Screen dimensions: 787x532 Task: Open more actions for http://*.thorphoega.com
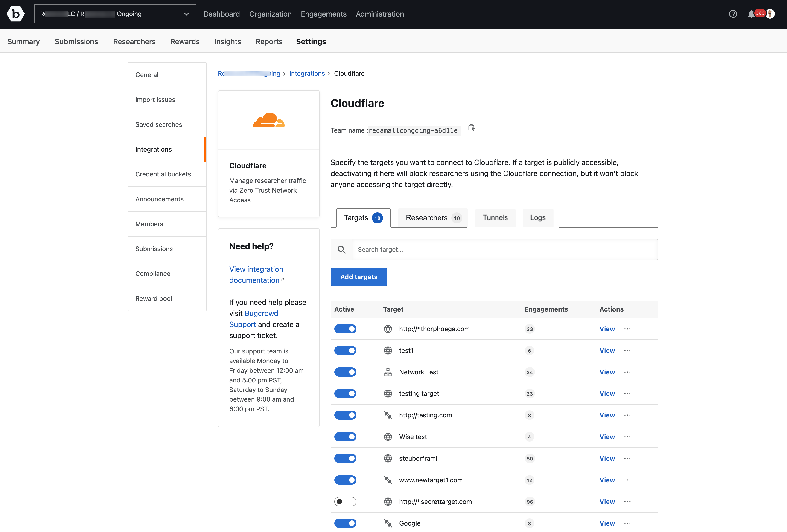click(627, 329)
